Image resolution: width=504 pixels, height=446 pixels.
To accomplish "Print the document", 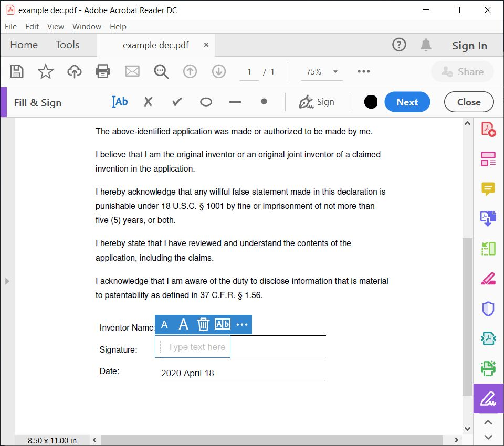I will pos(102,71).
